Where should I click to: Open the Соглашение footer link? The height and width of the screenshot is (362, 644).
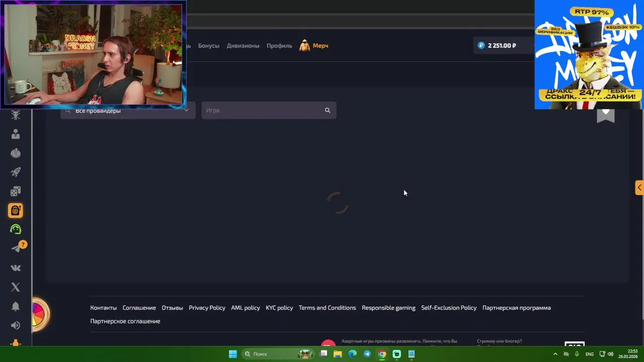click(x=139, y=308)
